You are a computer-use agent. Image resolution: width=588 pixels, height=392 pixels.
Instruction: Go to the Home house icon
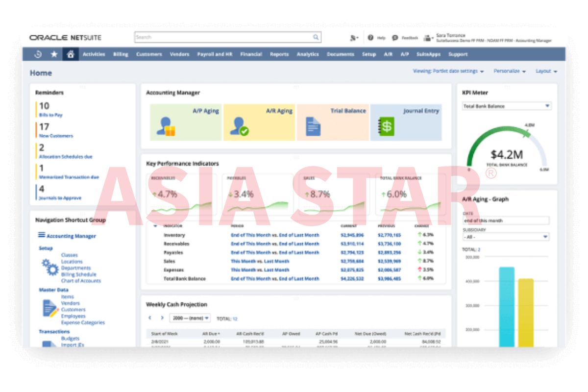[x=70, y=54]
